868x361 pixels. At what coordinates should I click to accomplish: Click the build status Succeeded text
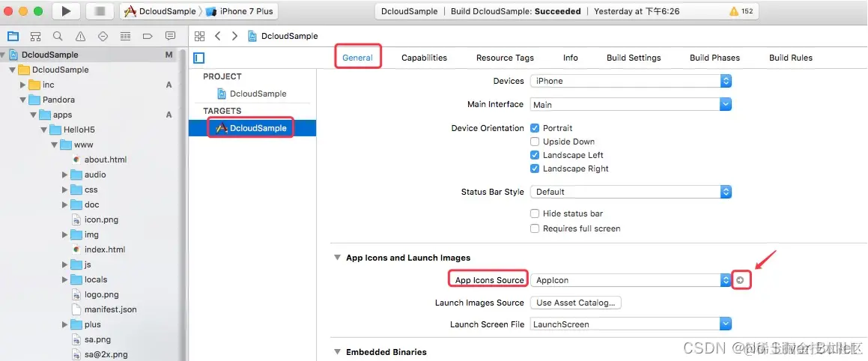pyautogui.click(x=558, y=11)
